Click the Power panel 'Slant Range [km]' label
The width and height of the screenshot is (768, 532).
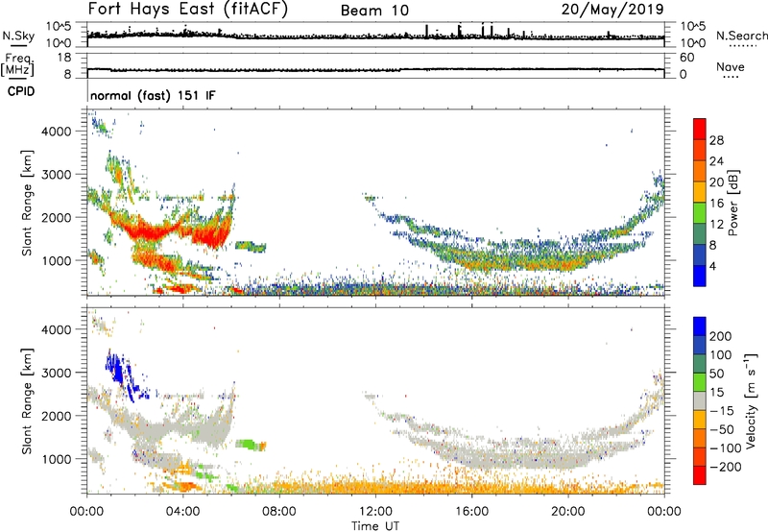coord(27,203)
